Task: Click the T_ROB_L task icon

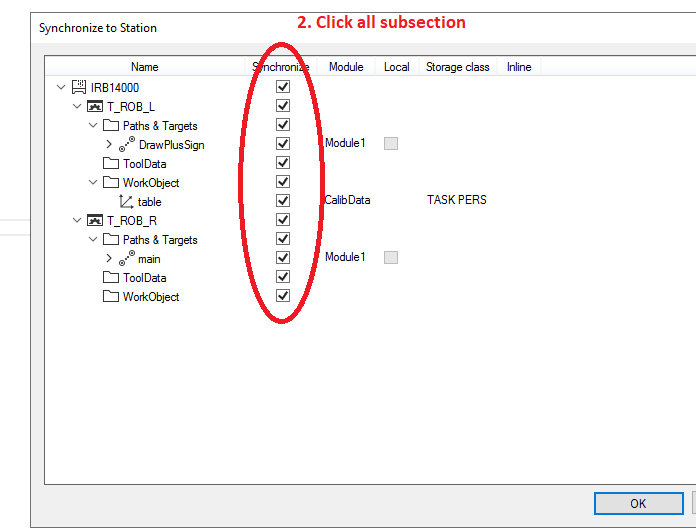Action: tap(95, 107)
